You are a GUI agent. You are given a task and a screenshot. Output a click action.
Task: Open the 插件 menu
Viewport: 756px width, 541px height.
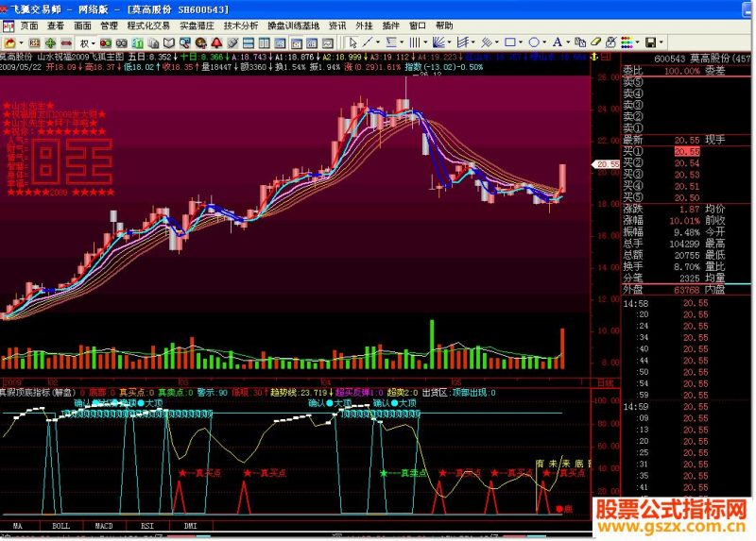coord(391,26)
